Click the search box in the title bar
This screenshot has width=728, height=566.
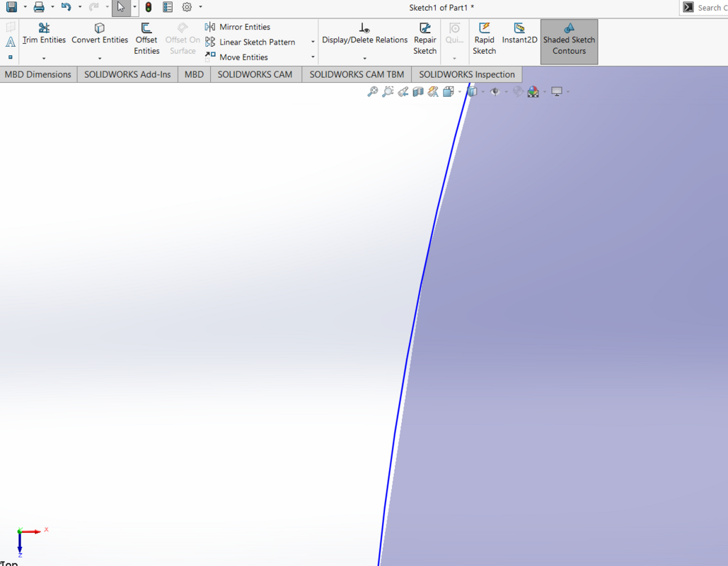711,7
